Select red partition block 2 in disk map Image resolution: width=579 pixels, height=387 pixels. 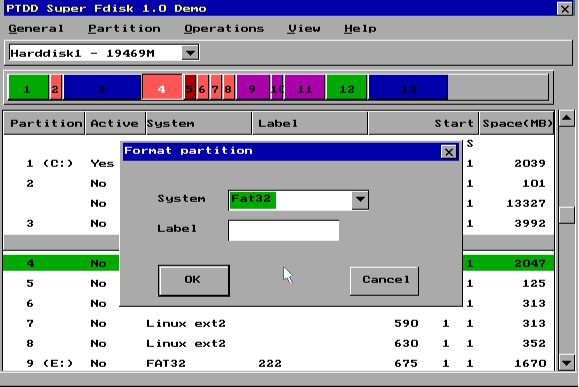[x=56, y=87]
